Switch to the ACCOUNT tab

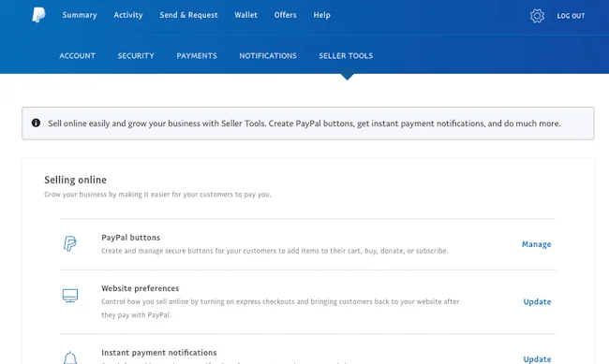click(77, 56)
